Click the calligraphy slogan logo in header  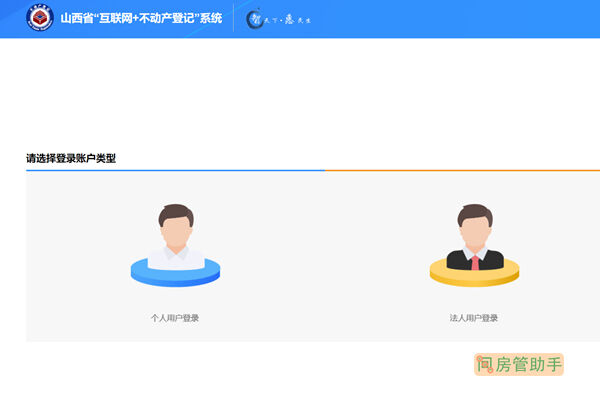click(278, 19)
